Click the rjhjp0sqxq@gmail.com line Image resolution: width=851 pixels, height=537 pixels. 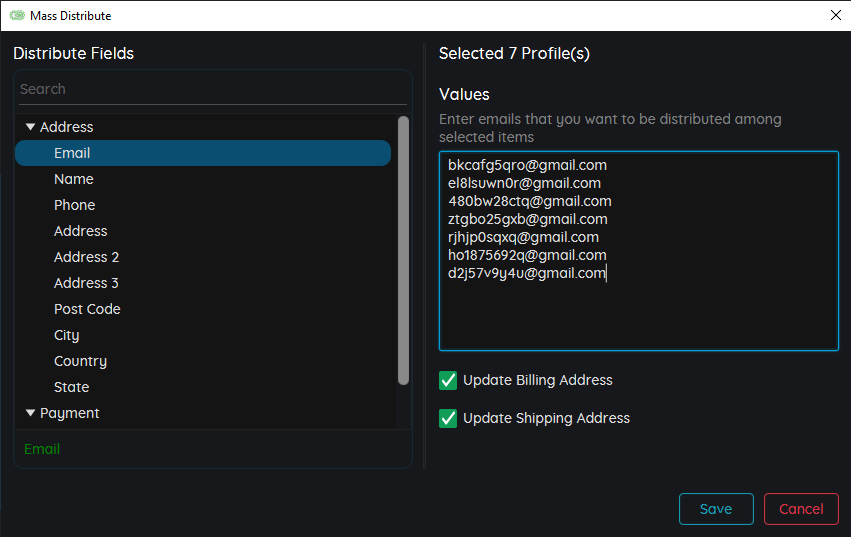[523, 237]
